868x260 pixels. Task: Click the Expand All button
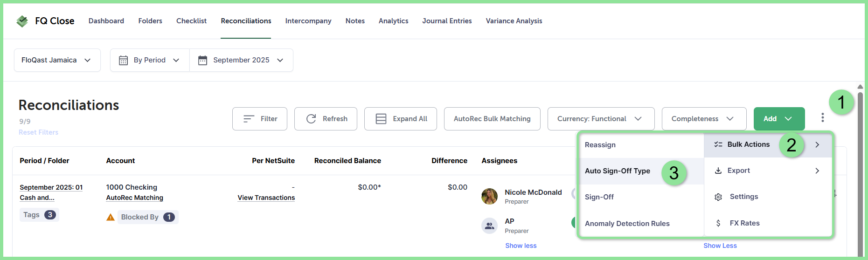tap(401, 119)
